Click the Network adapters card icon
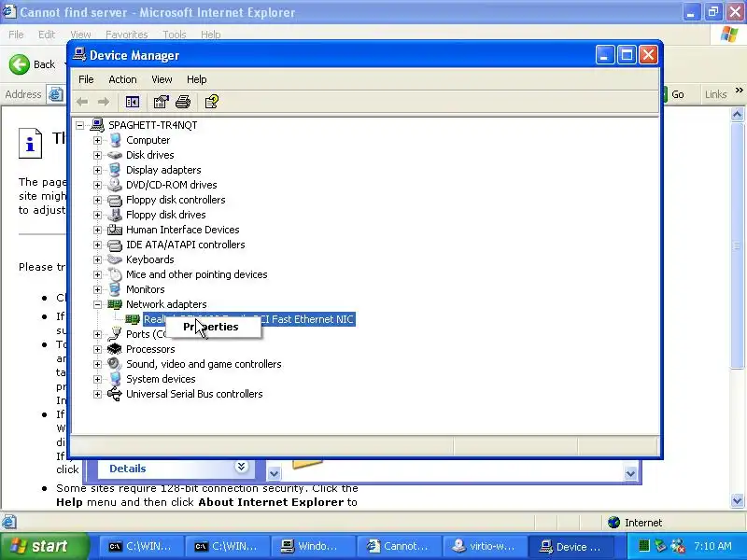This screenshot has width=747, height=560. click(115, 304)
